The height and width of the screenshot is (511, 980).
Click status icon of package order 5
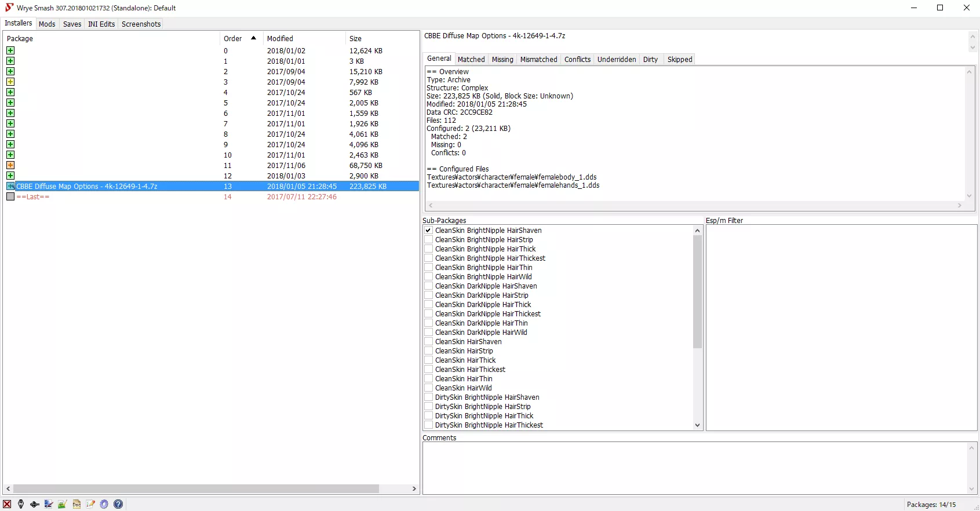click(x=10, y=103)
